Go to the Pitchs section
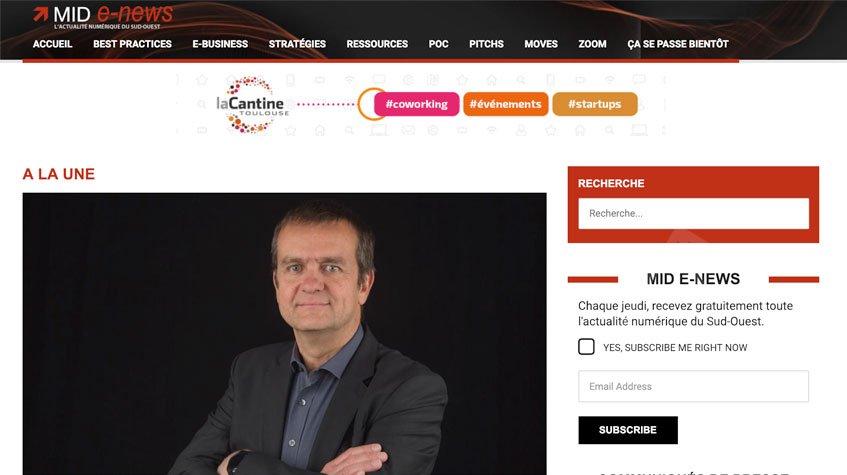Viewport: 847px width, 475px height. (x=486, y=44)
